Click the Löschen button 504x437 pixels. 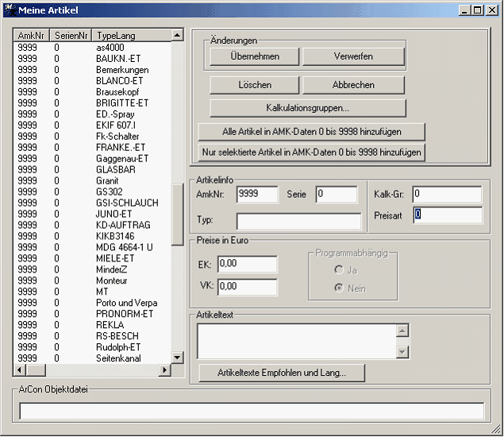click(255, 85)
